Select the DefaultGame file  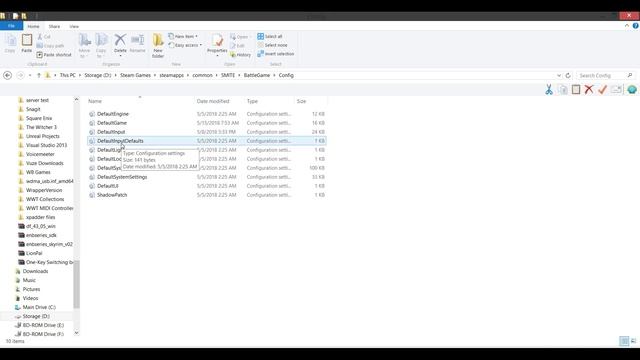112,123
